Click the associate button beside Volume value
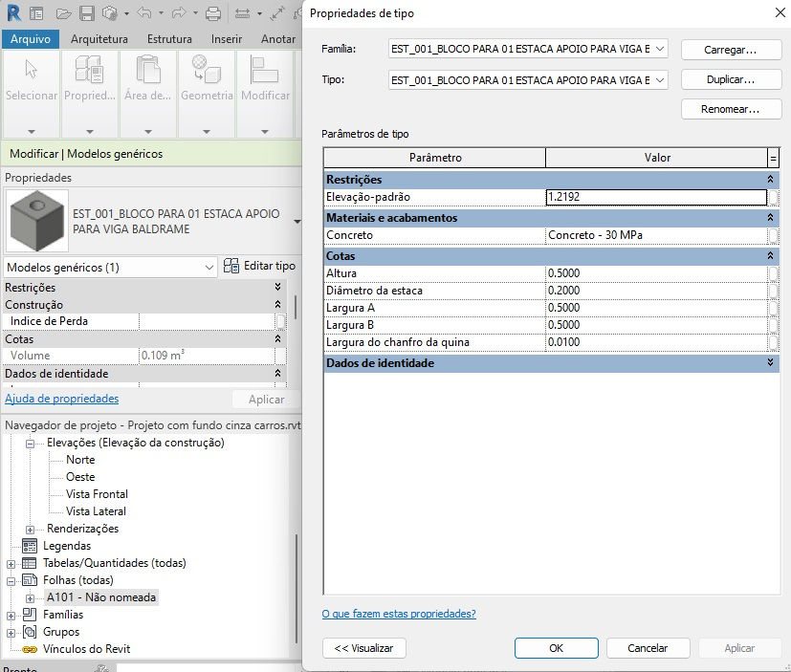The width and height of the screenshot is (791, 672). [280, 356]
